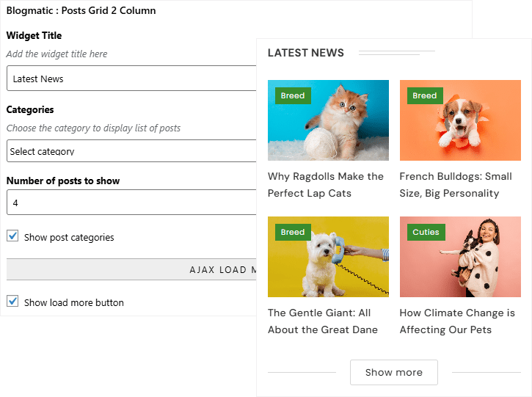Toggle the Show post categories checkbox
The image size is (532, 397).
(12, 236)
